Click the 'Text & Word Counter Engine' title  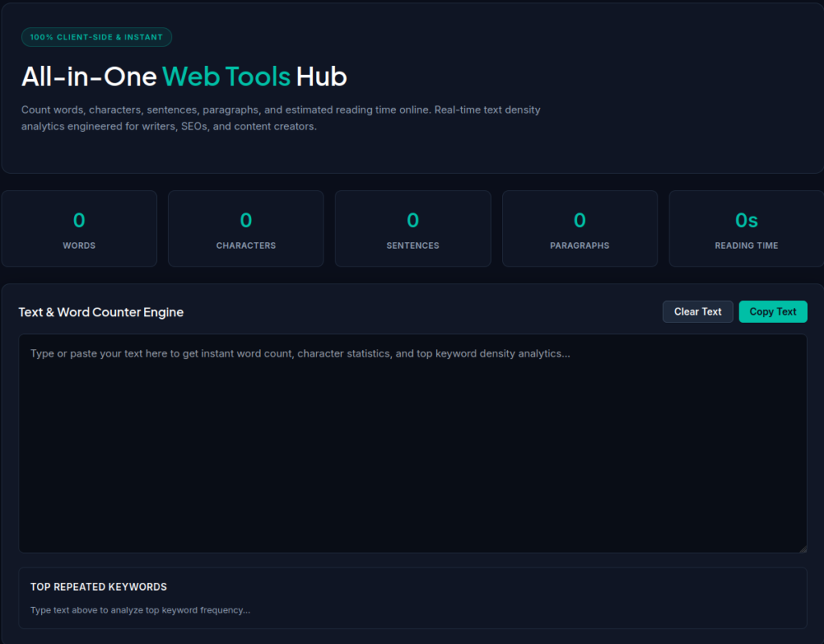[101, 312]
